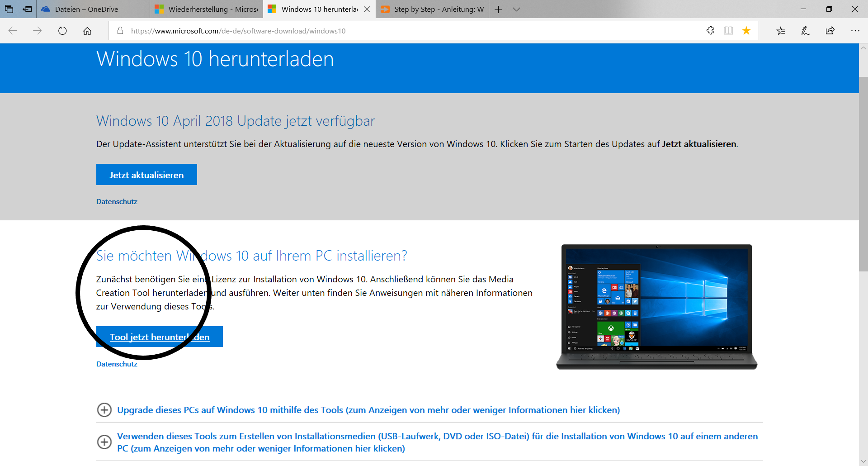Viewport: 868px width, 466px height.
Task: Restore down the Edge browser window
Action: click(829, 9)
